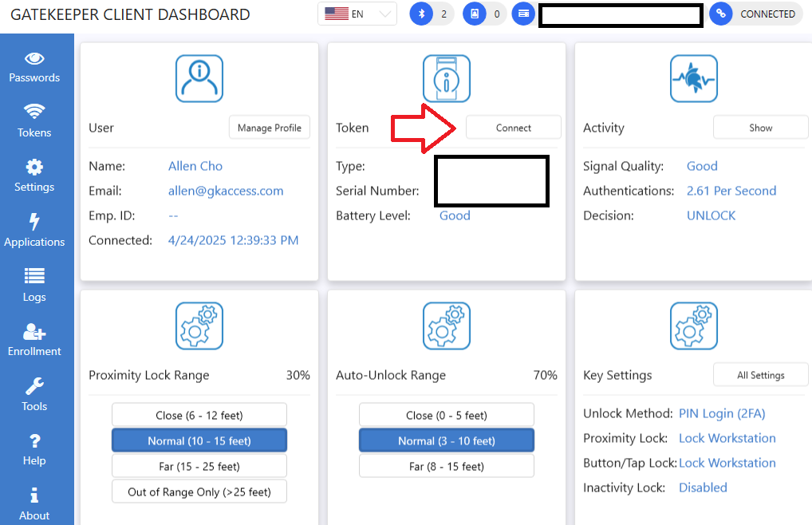Click the Key Settings gear icon
This screenshot has height=525, width=812.
pos(693,326)
